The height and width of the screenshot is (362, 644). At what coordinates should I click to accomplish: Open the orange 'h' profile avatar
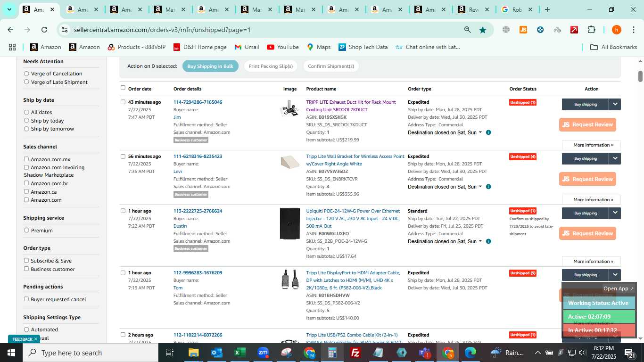[x=616, y=30]
